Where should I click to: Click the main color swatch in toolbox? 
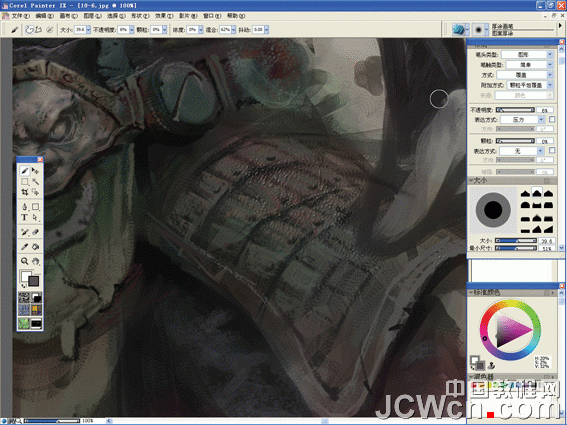26,277
